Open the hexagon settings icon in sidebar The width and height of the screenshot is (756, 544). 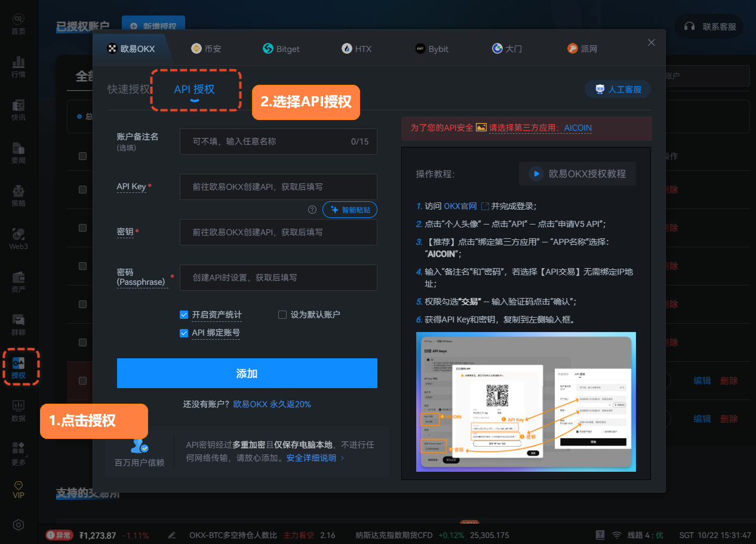tap(19, 525)
